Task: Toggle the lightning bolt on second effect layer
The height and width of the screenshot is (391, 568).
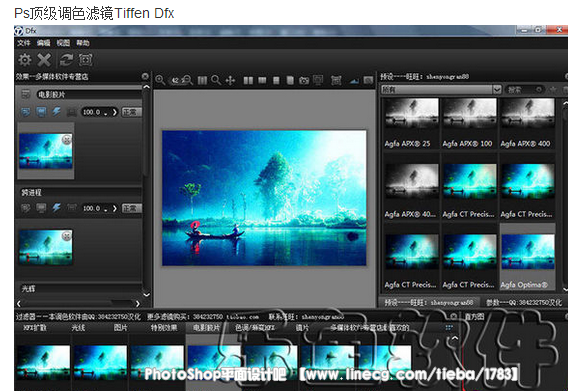Action: click(x=56, y=208)
